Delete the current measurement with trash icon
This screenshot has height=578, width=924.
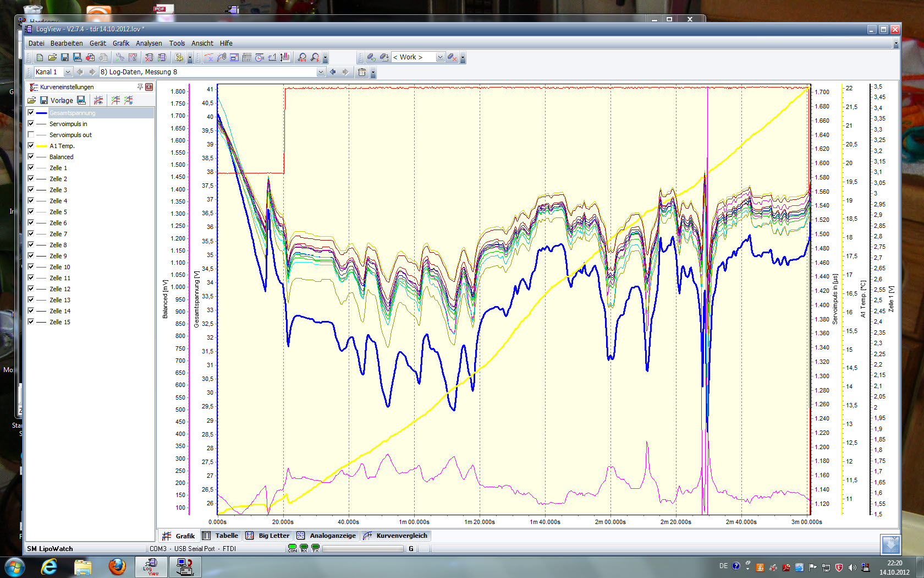pyautogui.click(x=362, y=72)
